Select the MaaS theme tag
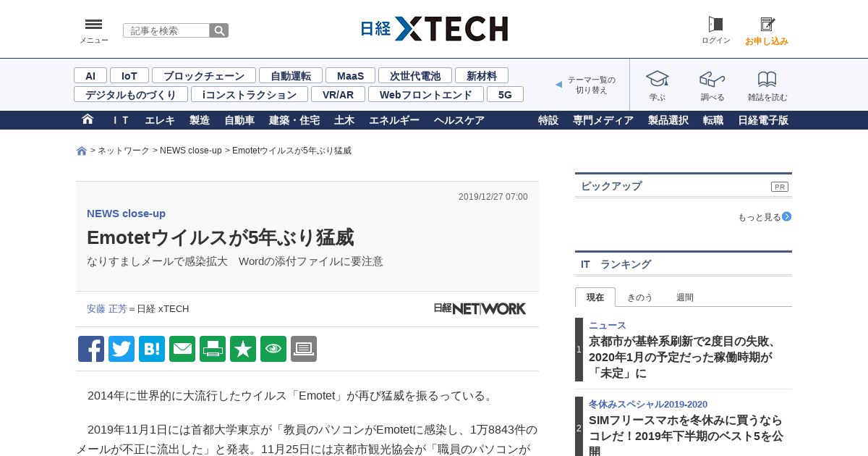868x456 pixels. pyautogui.click(x=350, y=75)
